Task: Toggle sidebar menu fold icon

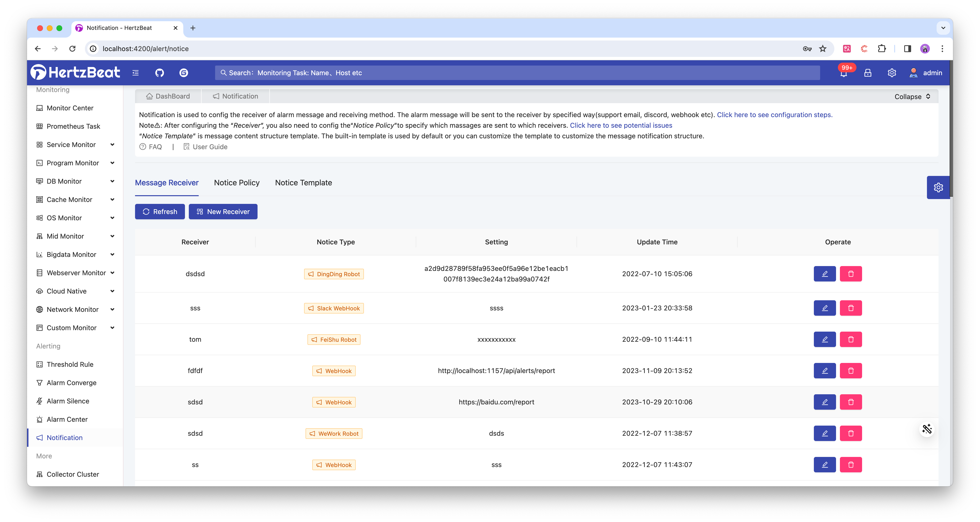Action: 136,73
